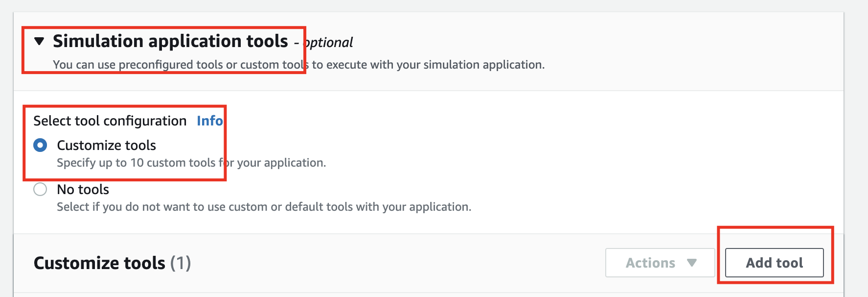This screenshot has height=297, width=868.
Task: Click the No tools option description text
Action: 264,207
